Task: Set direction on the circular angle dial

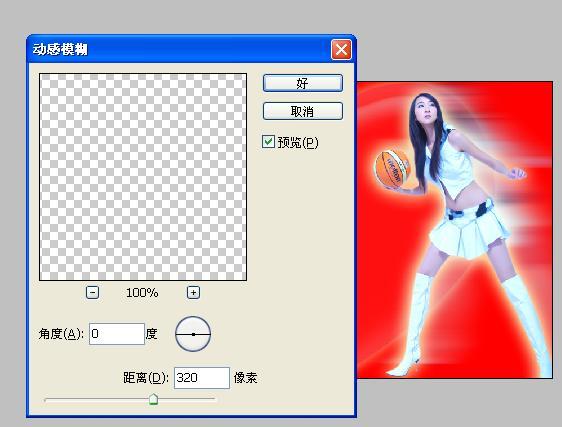Action: click(x=193, y=334)
